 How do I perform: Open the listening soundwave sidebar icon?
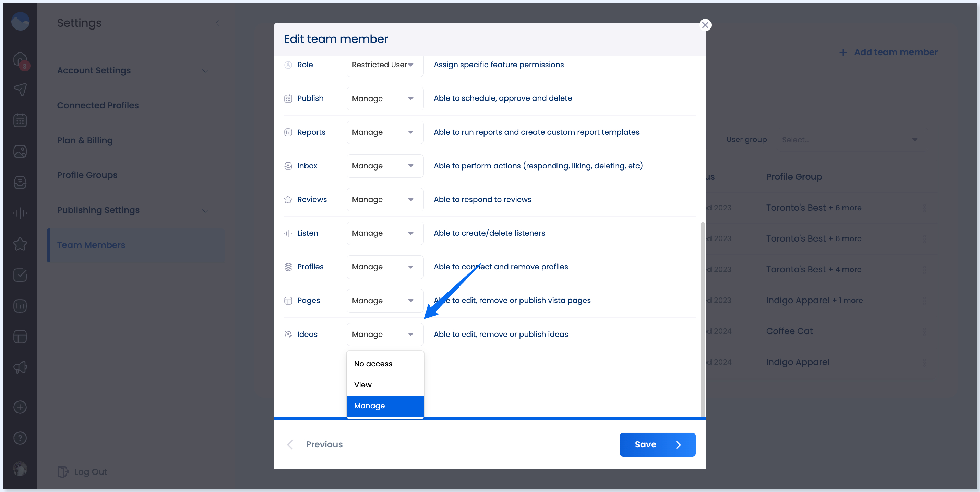tap(20, 213)
